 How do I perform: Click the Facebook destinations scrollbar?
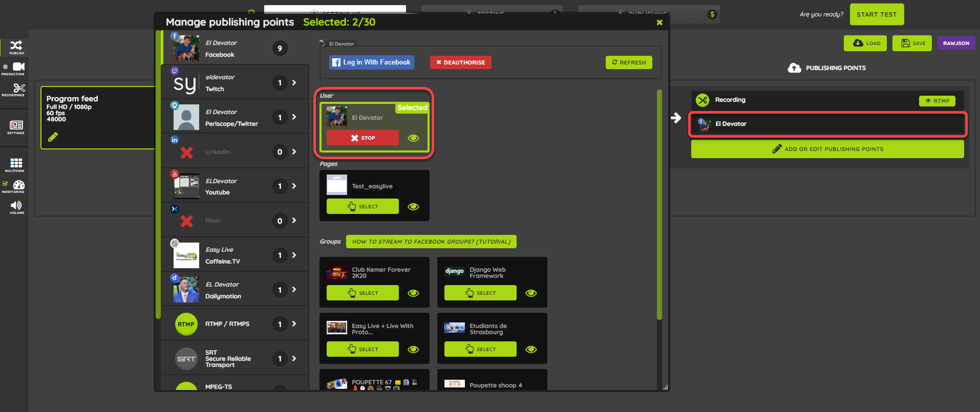click(659, 205)
